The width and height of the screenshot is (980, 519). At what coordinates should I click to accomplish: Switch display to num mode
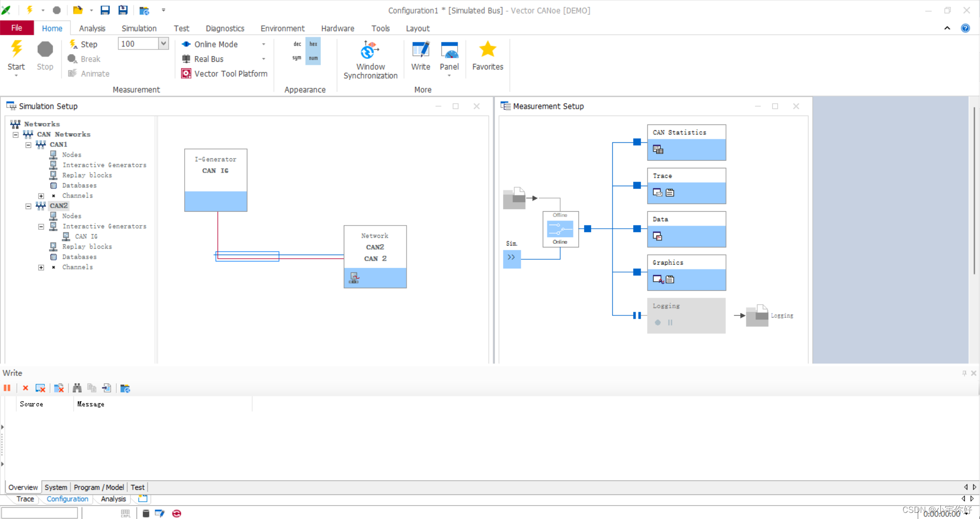(313, 58)
